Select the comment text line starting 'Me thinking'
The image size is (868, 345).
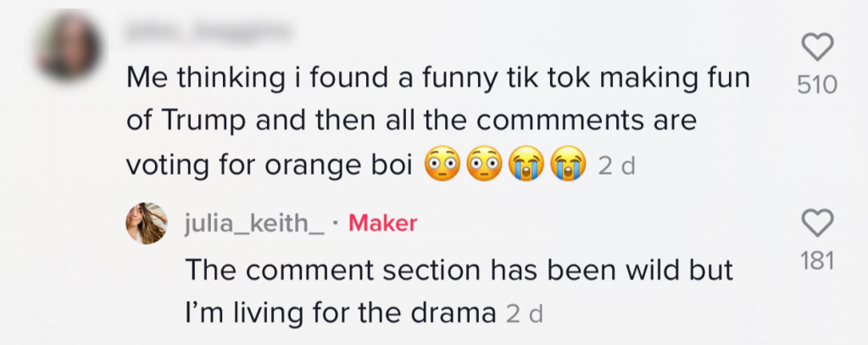[x=438, y=79]
